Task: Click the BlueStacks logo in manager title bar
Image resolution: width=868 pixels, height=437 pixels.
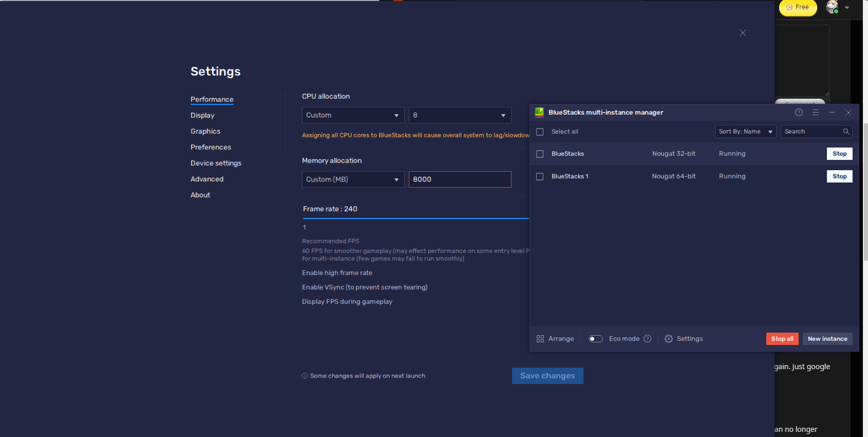Action: tap(539, 112)
